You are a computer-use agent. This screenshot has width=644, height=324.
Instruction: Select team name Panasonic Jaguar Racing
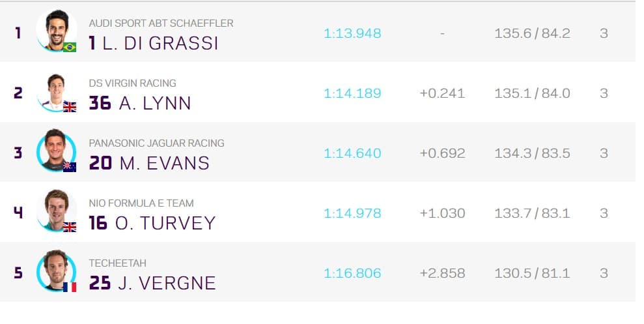tap(156, 143)
